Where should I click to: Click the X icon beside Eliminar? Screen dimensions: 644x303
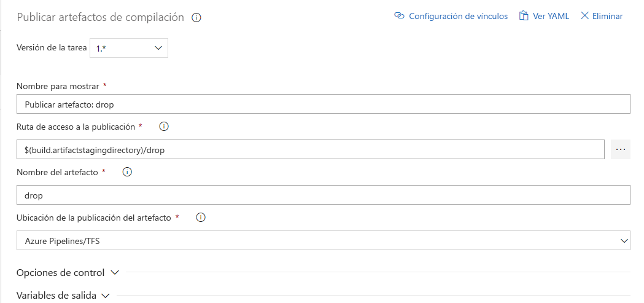click(584, 16)
